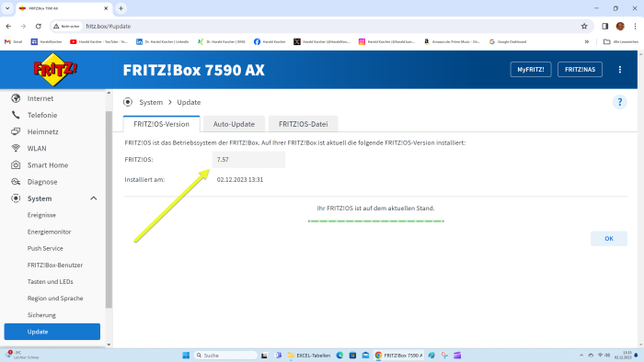Switch to the Auto-Update tab
644x362 pixels.
[x=234, y=124]
